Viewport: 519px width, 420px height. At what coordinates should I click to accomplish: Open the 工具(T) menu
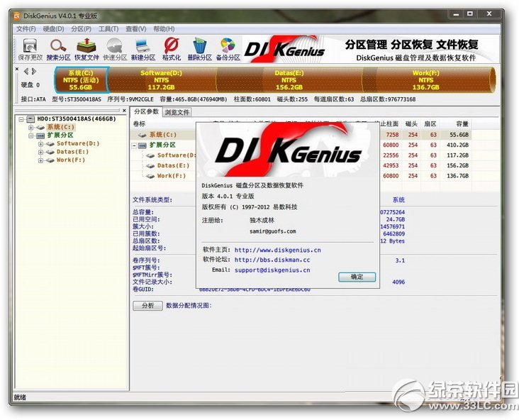[x=108, y=29]
